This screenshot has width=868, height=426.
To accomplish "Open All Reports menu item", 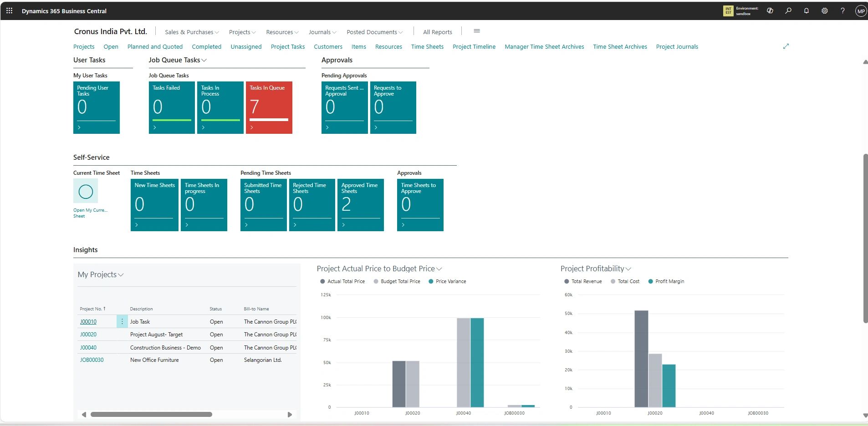I will tap(438, 32).
